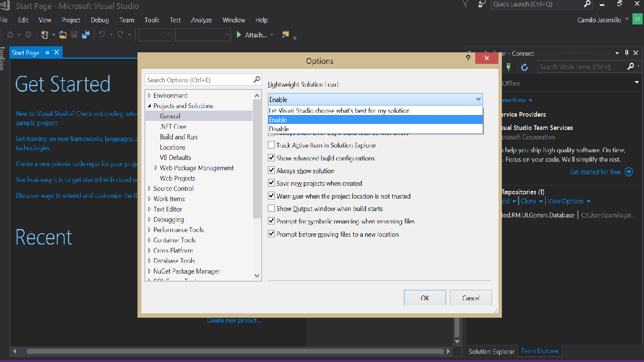Screen dimensions: 644x362
Task: Open the Clone dropdown in Team Explorer
Action: (x=541, y=201)
